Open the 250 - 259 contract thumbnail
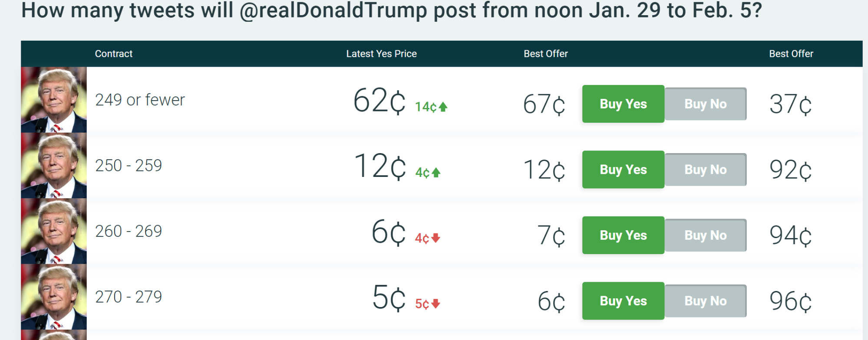Image resolution: width=868 pixels, height=340 pixels. [54, 166]
